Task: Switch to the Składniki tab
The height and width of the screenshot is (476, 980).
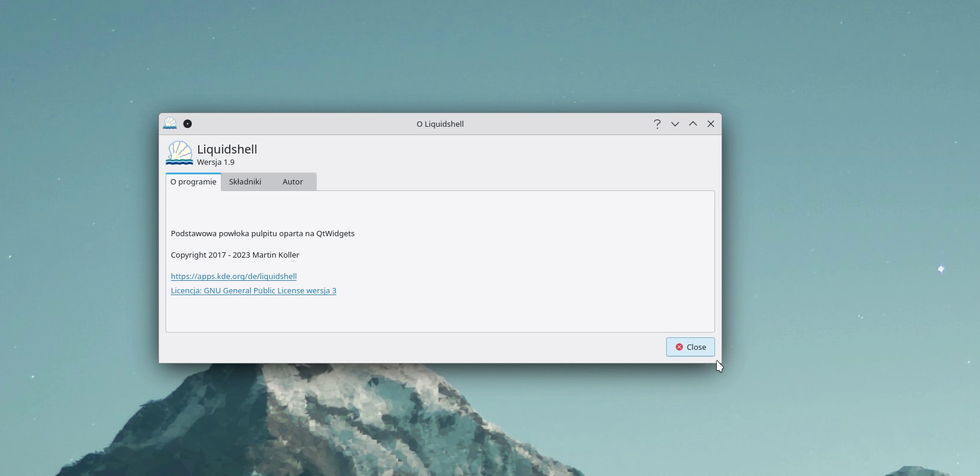Action: [245, 182]
